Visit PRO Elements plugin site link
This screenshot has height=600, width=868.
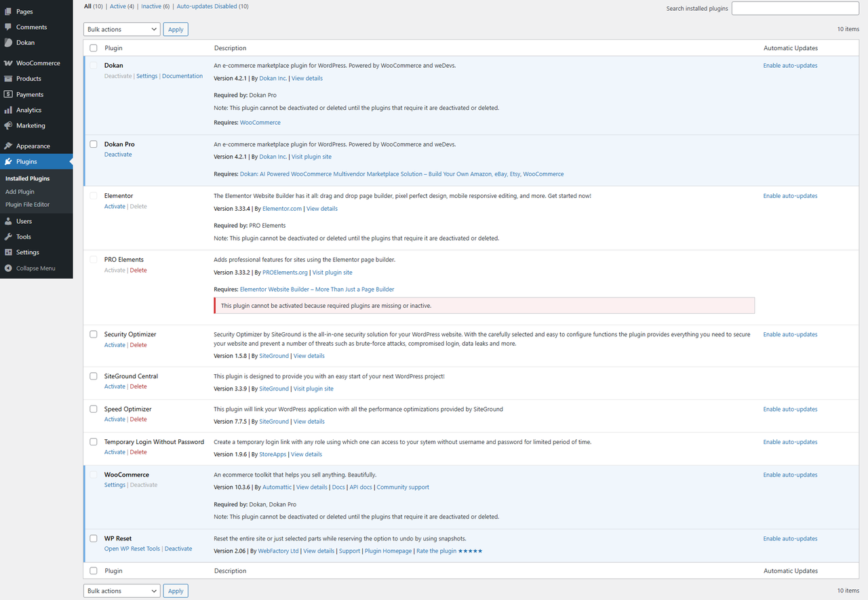(332, 273)
